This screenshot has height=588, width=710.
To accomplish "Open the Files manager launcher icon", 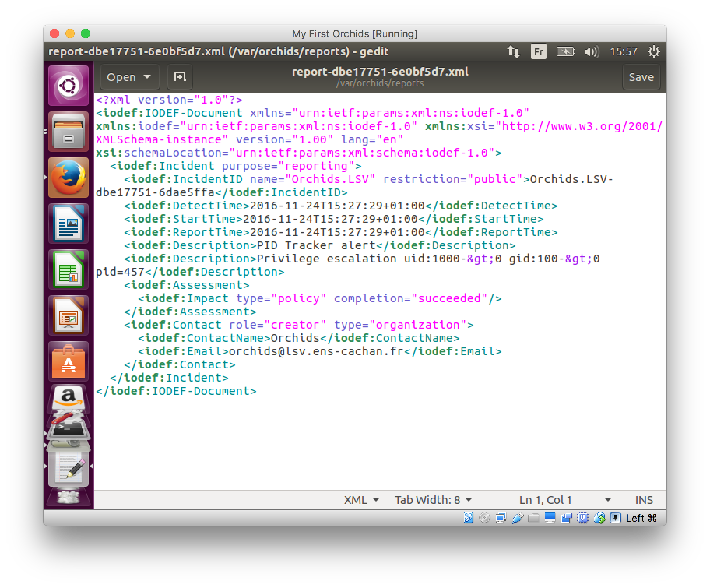I will [69, 132].
